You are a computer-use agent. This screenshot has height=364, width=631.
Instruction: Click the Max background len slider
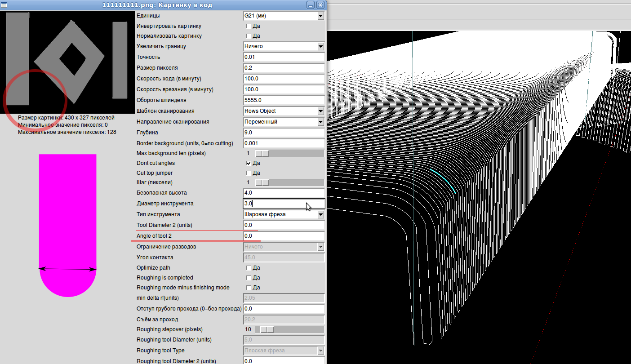point(289,153)
